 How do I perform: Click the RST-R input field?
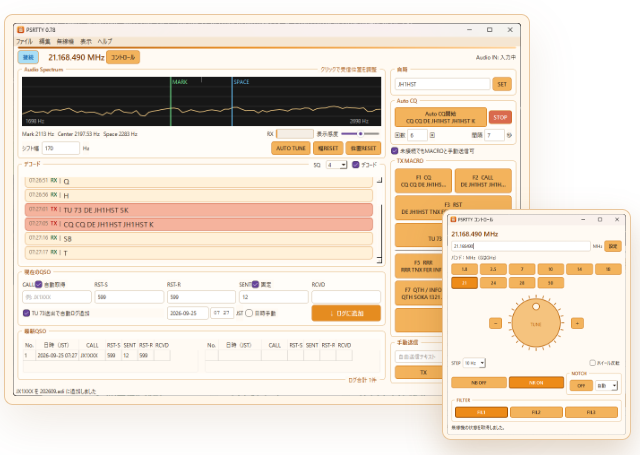pos(201,297)
